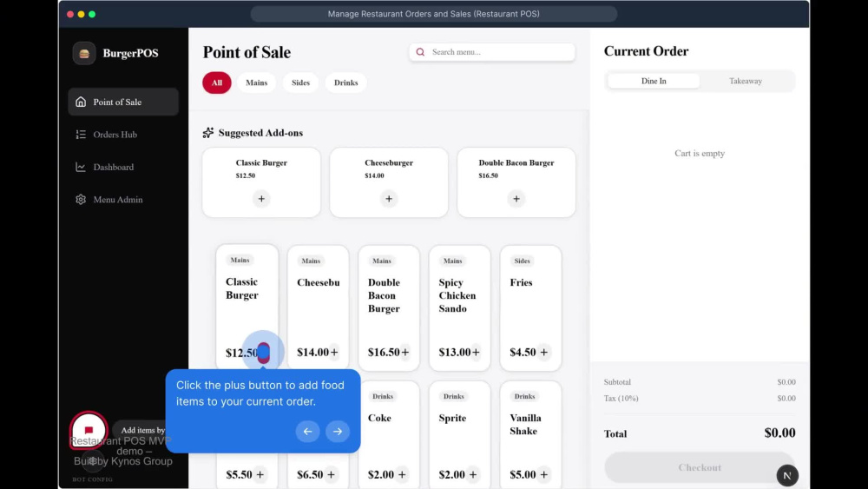
Task: Add suggested Classic Burger with plus
Action: (261, 198)
